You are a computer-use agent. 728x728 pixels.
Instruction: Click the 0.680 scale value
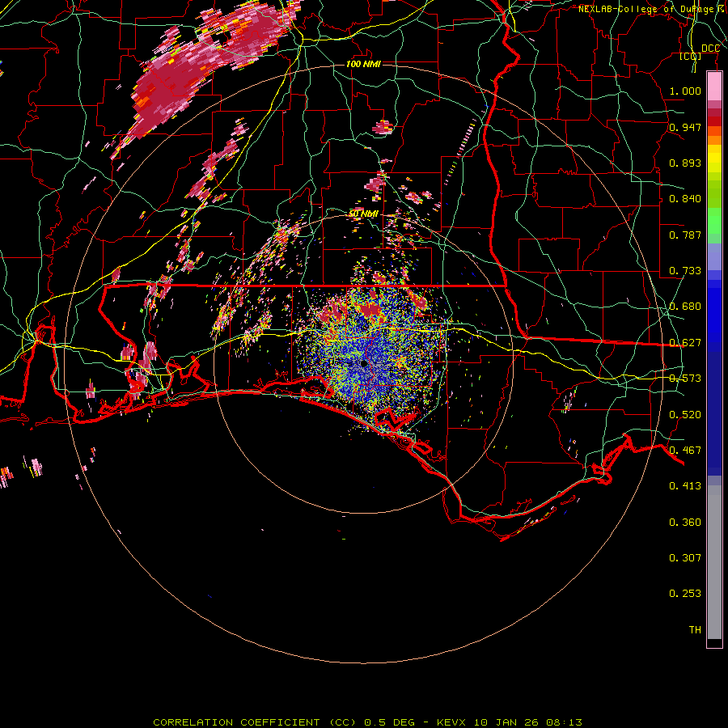tap(685, 307)
